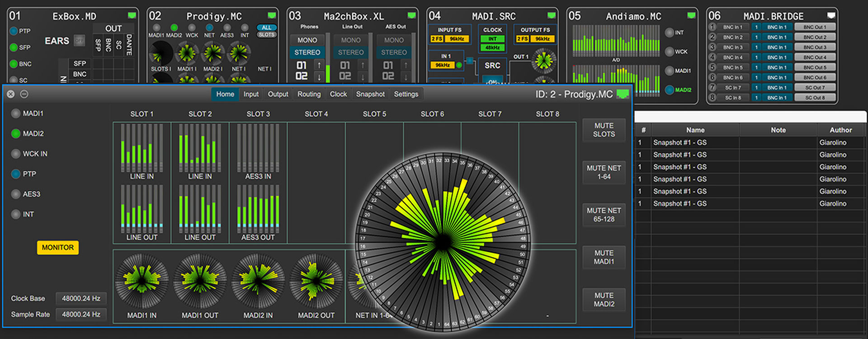Select INT clock source in Prodigy.MC window
This screenshot has height=339, width=868.
coord(16,214)
